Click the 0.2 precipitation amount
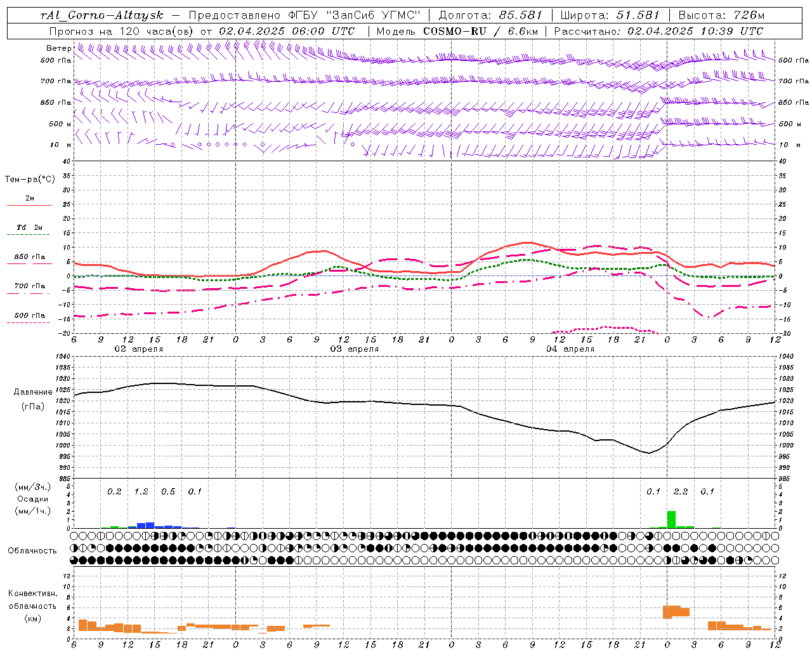This screenshot has width=812, height=650. (114, 491)
